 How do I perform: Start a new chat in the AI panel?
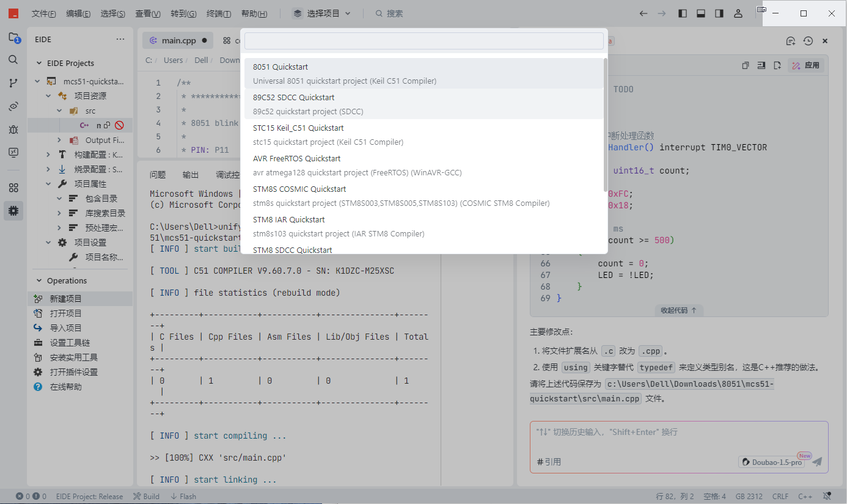point(791,41)
